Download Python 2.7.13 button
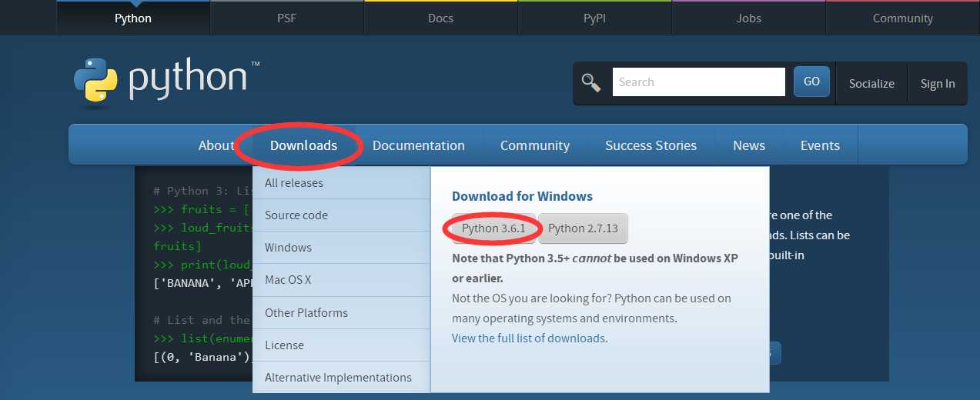The height and width of the screenshot is (400, 980). (583, 228)
